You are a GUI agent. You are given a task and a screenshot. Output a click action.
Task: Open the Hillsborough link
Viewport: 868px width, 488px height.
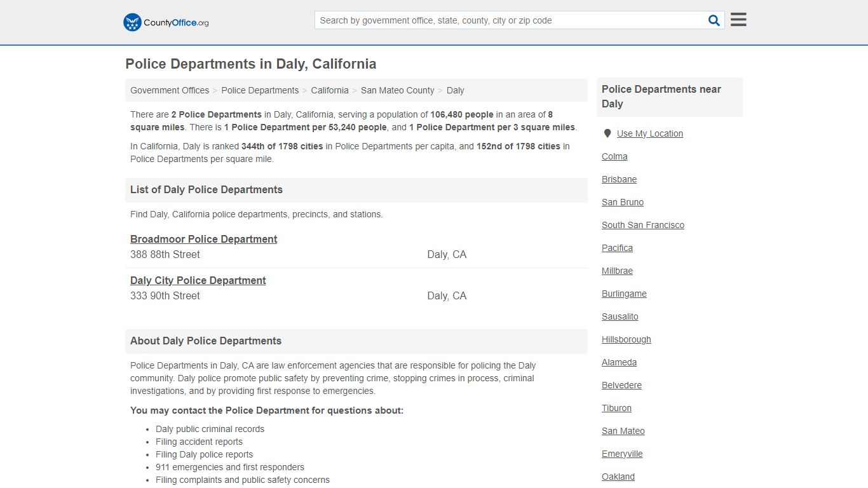tap(627, 339)
